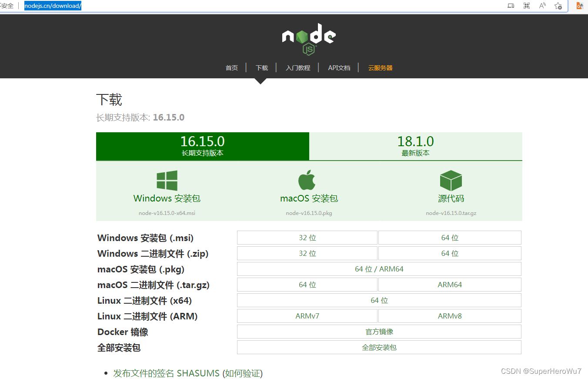The width and height of the screenshot is (588, 379).
Task: Click the 长期支持版本: 16.15.0 text
Action: pos(140,117)
